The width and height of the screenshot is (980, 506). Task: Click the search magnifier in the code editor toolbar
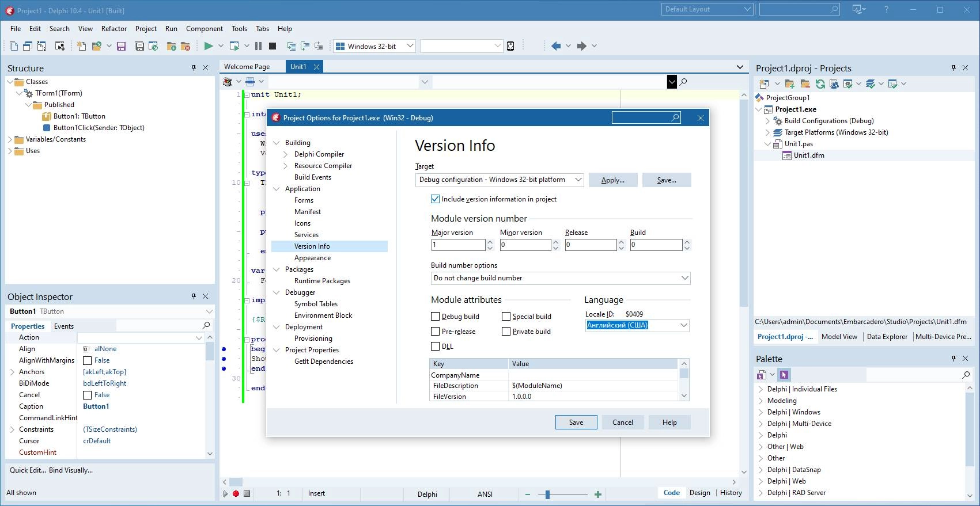tap(683, 82)
